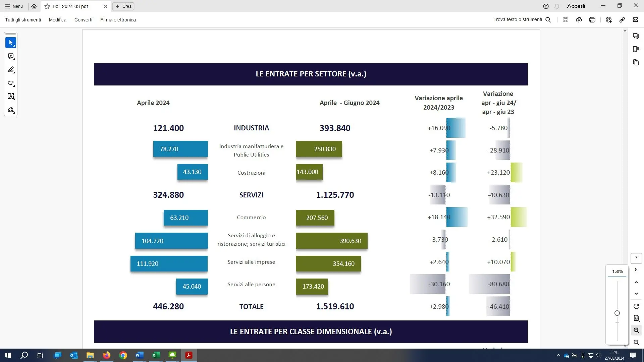Click the Costruzioni 43.130 blue bar

tap(193, 172)
